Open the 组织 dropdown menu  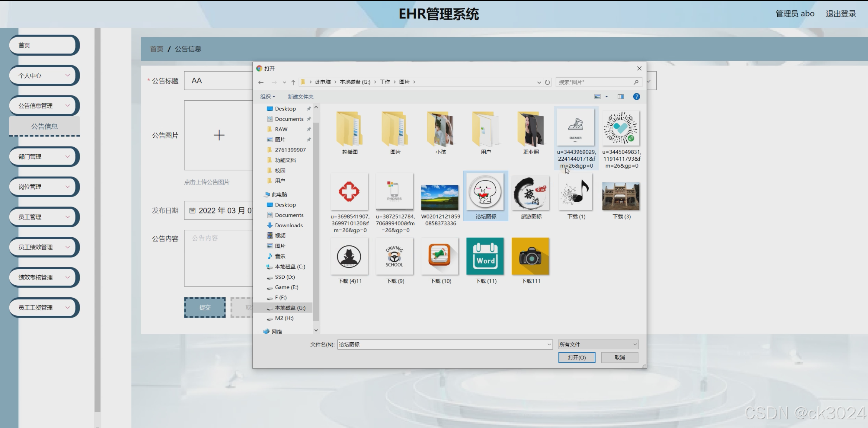click(268, 97)
